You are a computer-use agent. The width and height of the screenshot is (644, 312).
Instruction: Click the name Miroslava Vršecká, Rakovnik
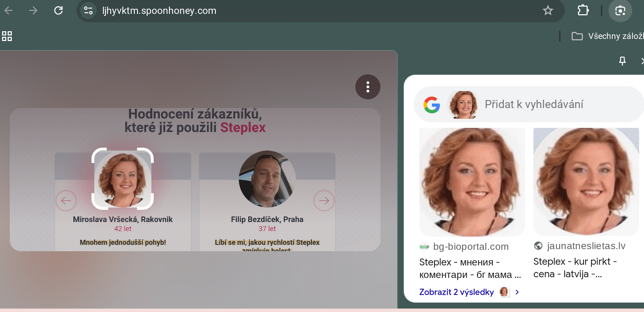[x=123, y=220]
